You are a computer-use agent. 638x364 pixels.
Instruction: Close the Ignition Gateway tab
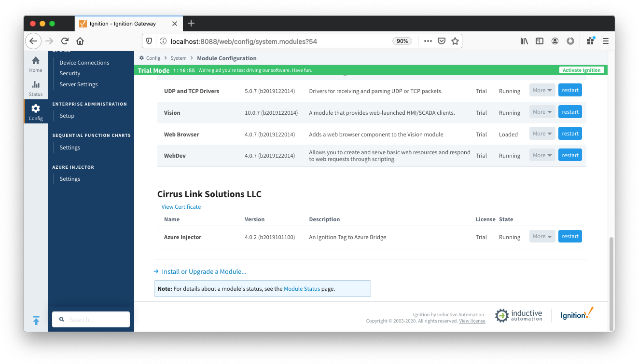(175, 24)
